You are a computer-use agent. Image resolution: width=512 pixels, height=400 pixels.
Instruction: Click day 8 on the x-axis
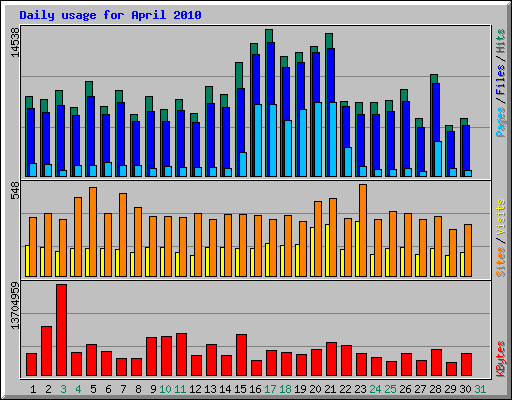coord(138,389)
